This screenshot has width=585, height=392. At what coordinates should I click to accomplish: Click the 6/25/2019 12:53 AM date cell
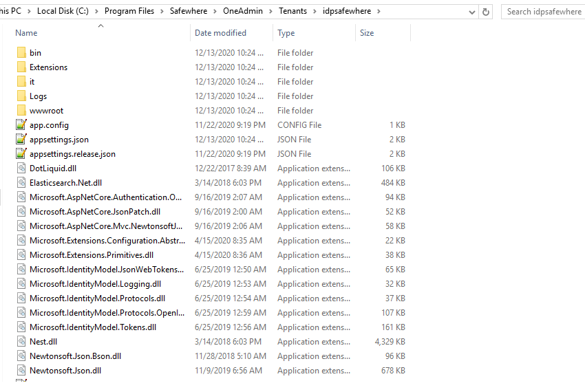click(x=230, y=284)
